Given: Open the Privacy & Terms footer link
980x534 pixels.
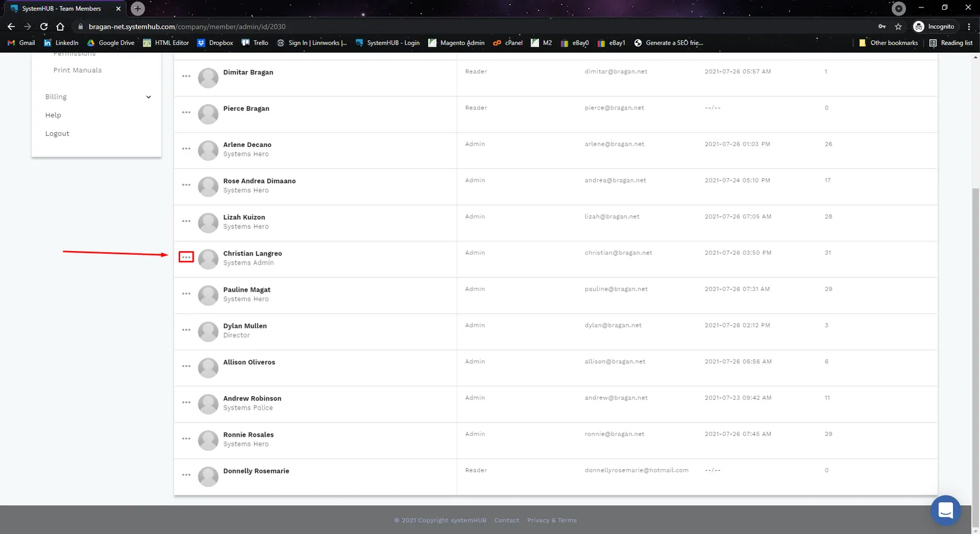Looking at the screenshot, I should (x=552, y=521).
